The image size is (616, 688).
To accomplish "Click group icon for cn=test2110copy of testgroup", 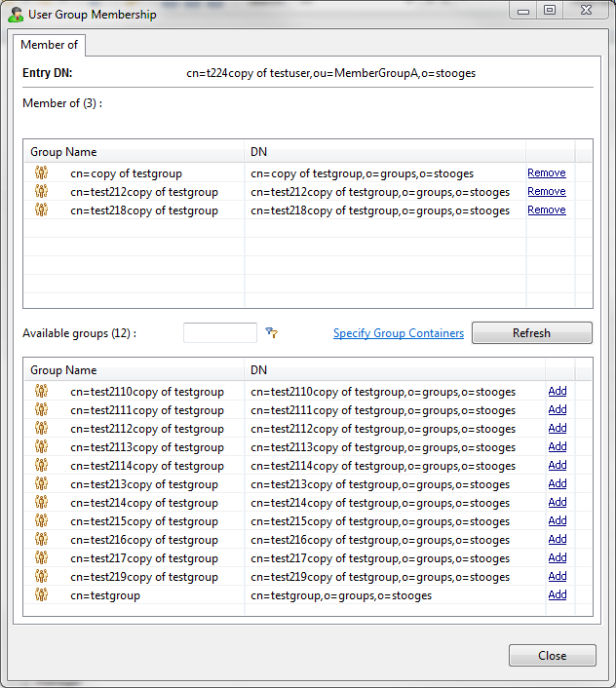I will 41,392.
